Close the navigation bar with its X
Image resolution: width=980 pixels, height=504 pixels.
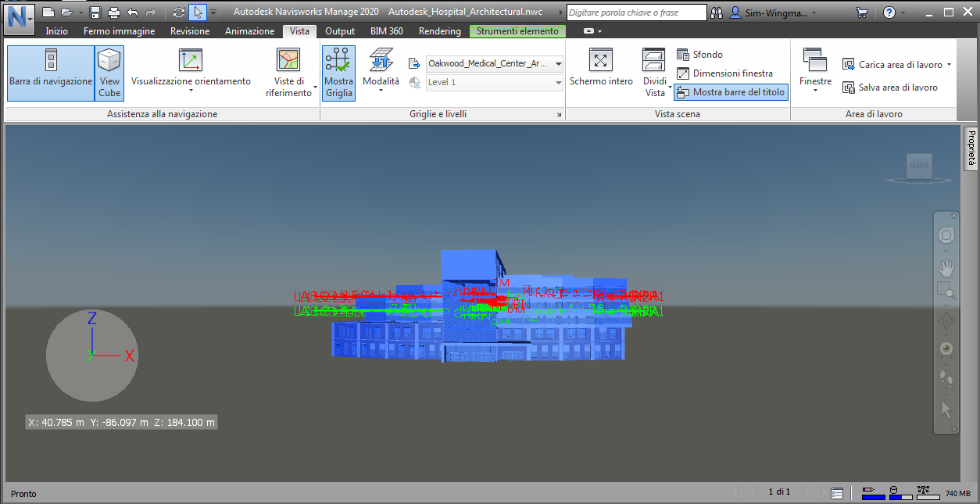[954, 216]
